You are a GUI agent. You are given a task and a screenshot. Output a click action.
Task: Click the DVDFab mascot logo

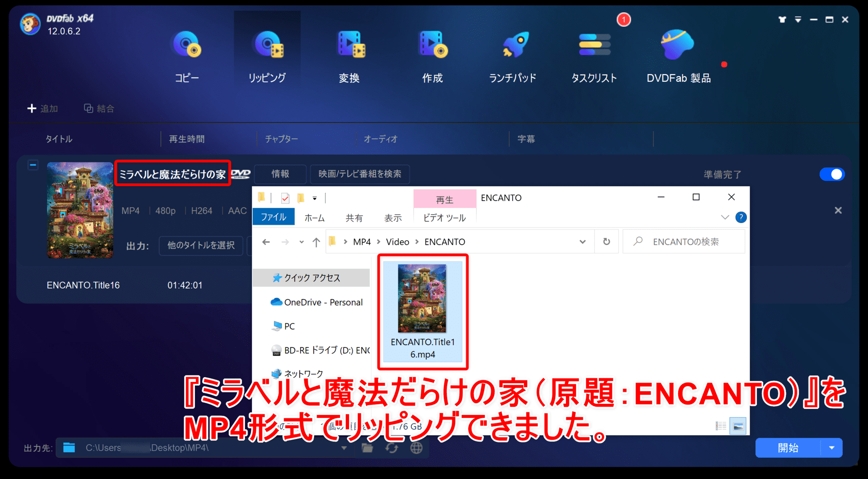(31, 24)
